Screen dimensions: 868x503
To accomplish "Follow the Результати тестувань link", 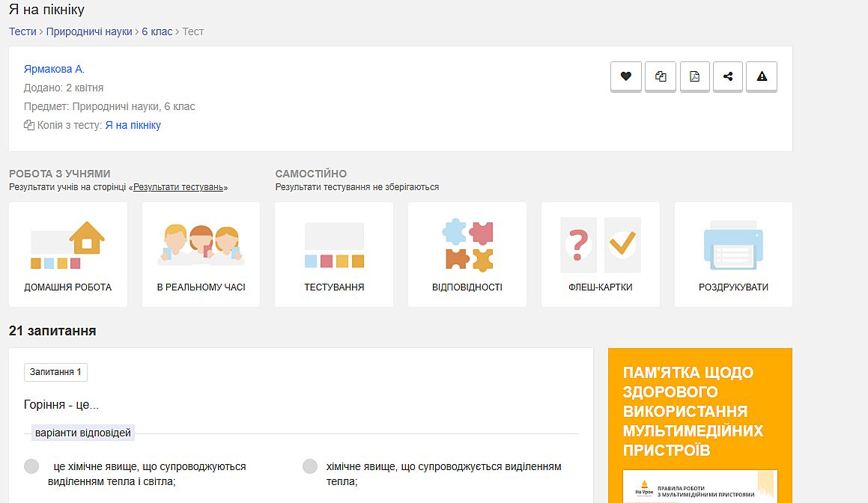I will 178,187.
